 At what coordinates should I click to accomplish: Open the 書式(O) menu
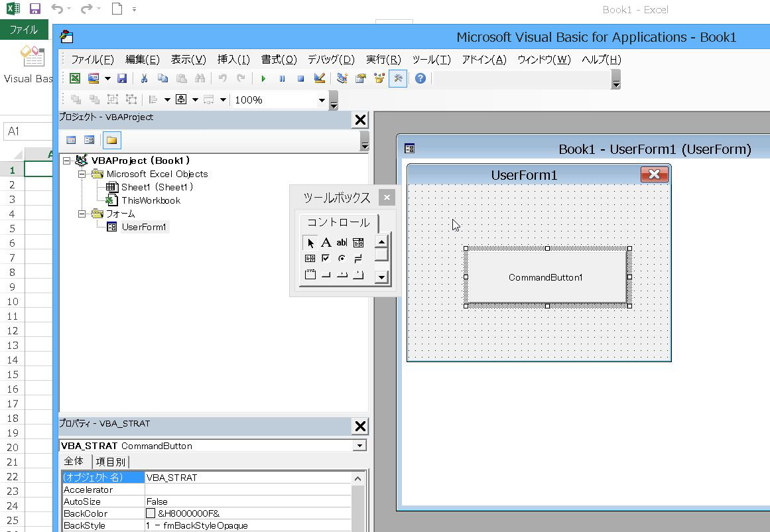tap(279, 60)
